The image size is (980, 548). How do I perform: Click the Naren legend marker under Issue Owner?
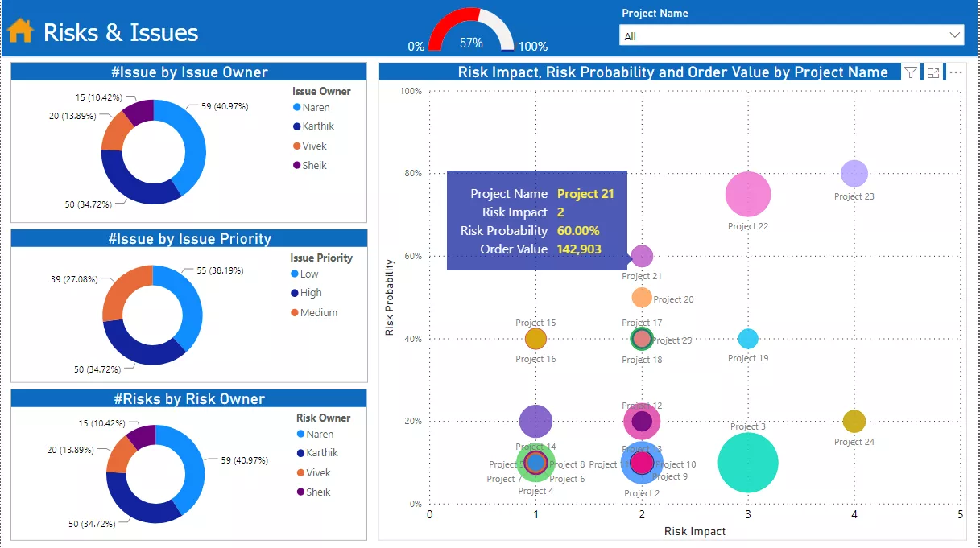[x=297, y=107]
